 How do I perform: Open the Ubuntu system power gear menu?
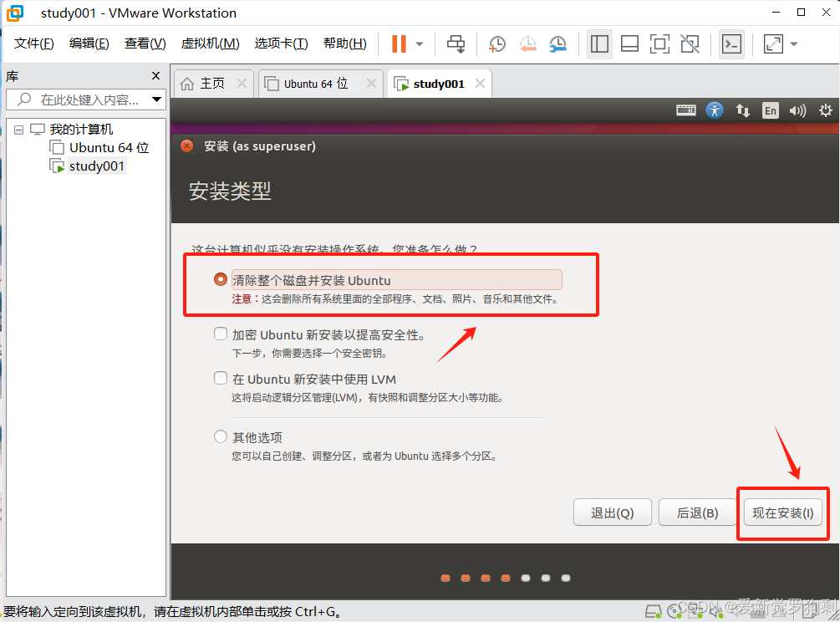click(826, 110)
